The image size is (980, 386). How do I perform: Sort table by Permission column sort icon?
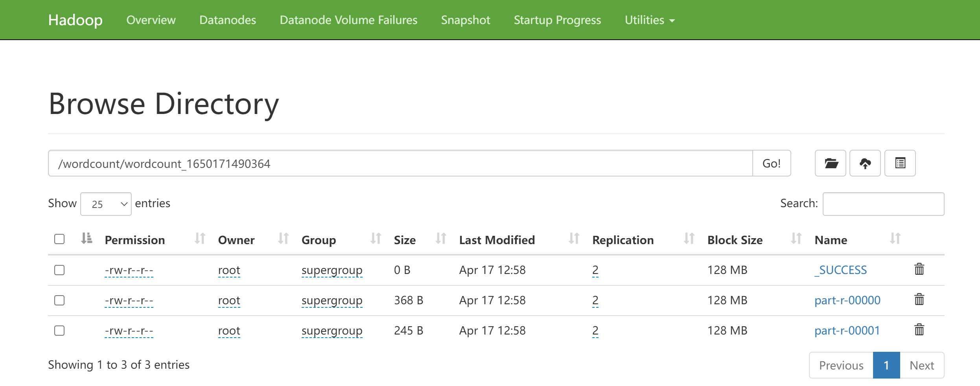[200, 239]
